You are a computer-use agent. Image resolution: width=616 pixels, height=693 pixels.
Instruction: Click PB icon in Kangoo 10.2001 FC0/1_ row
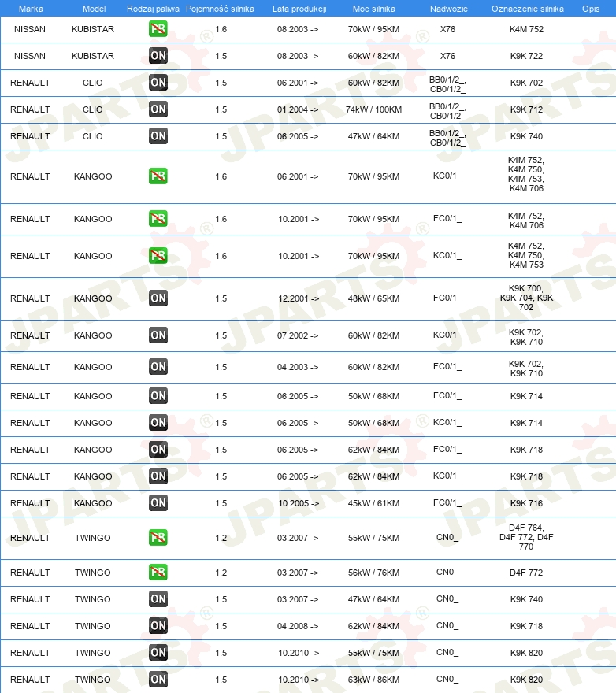coord(158,219)
